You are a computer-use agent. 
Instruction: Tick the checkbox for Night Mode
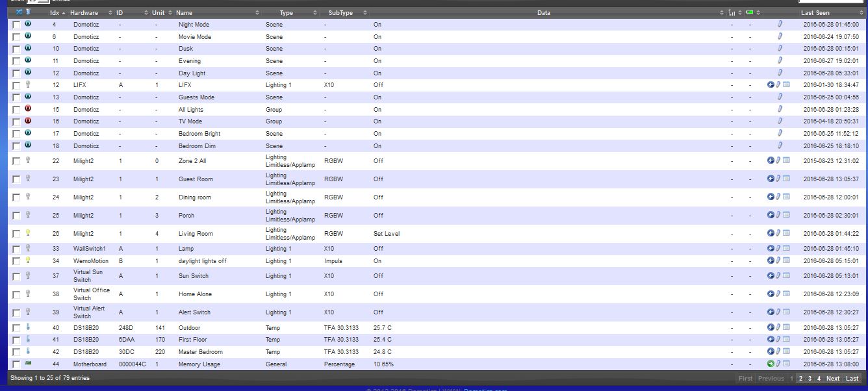click(16, 24)
